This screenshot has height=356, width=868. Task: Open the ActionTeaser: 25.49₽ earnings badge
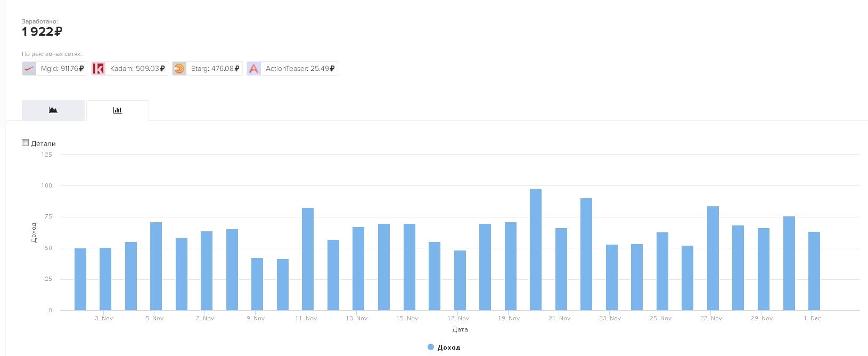coord(300,69)
